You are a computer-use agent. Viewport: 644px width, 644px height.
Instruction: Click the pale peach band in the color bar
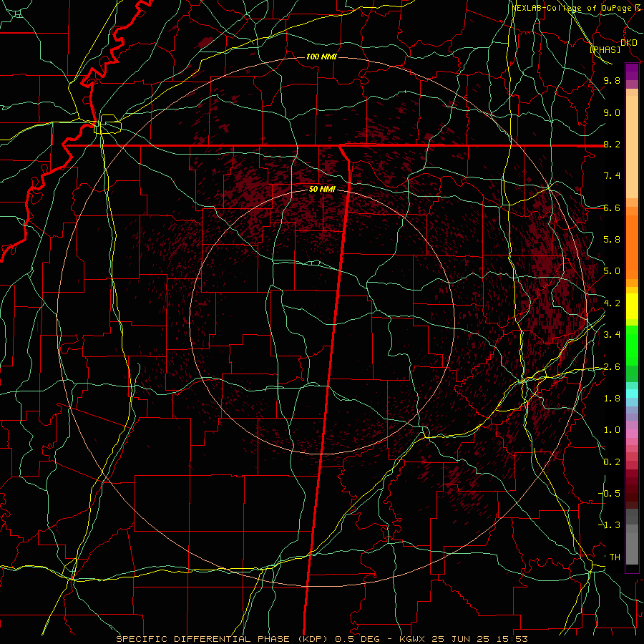(x=632, y=147)
